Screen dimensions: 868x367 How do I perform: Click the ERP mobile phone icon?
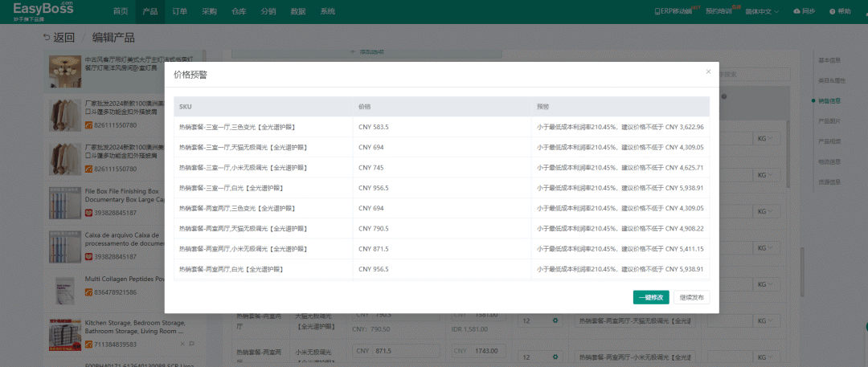[657, 11]
